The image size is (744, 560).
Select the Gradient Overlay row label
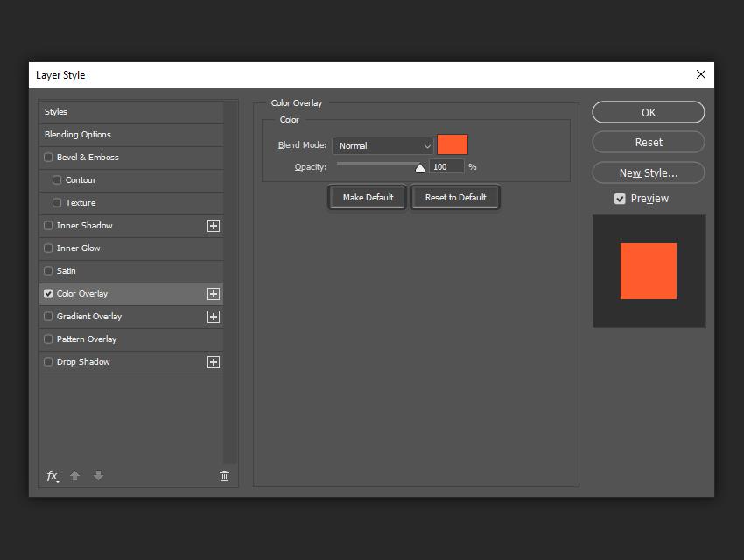89,316
